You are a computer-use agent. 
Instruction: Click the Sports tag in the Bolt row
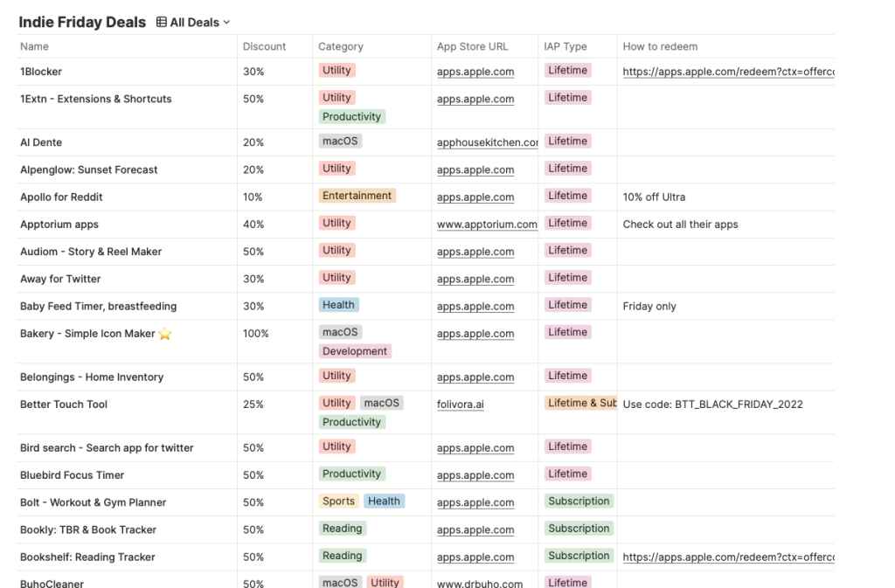click(x=338, y=502)
